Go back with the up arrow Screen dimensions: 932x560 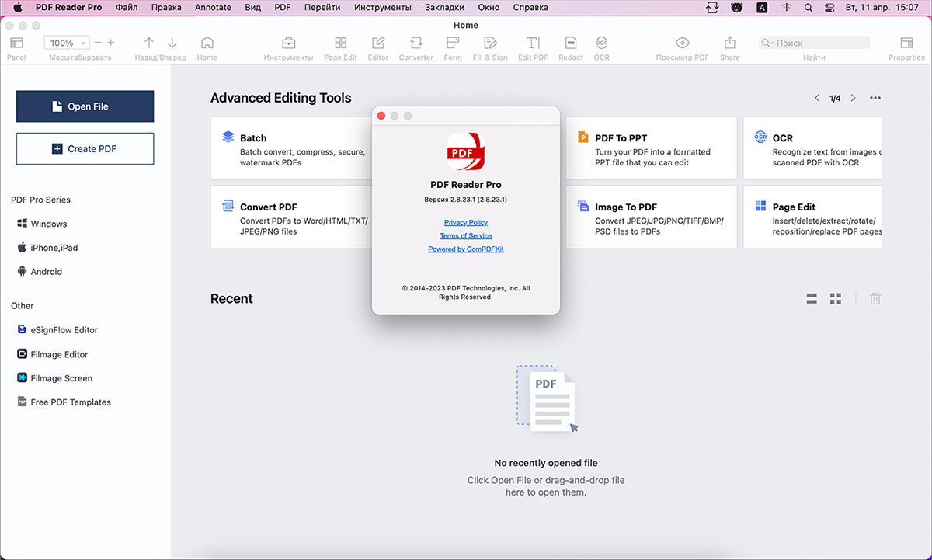[149, 43]
